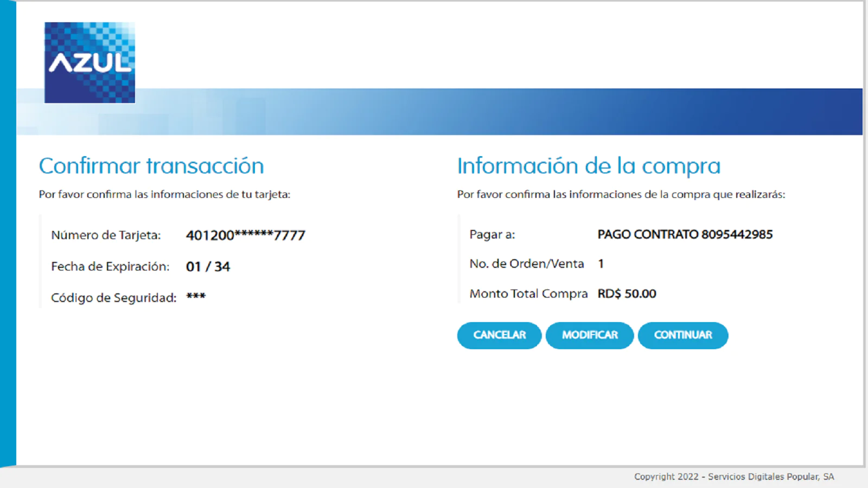
Task: Click the Monto Total Compra label
Action: pyautogui.click(x=528, y=294)
